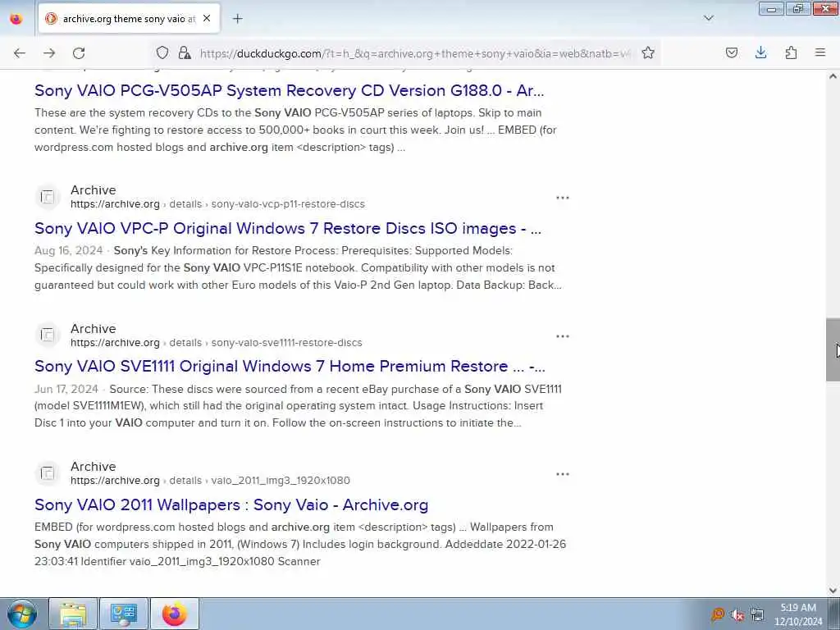Open Sony VAIO 2011 Wallpapers result

(x=231, y=504)
